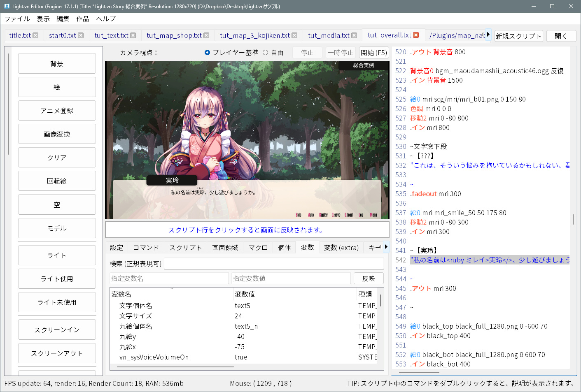Click Q.save icon in game preview

(336, 215)
